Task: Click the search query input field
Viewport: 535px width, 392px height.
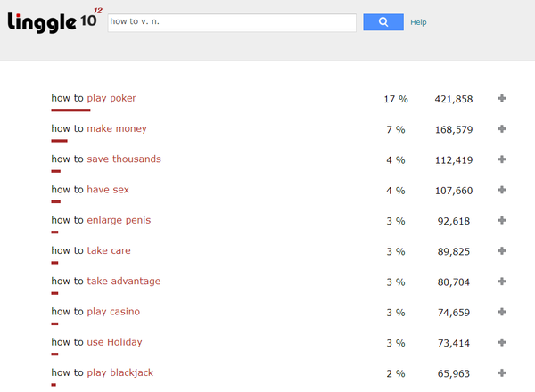Action: pyautogui.click(x=232, y=22)
